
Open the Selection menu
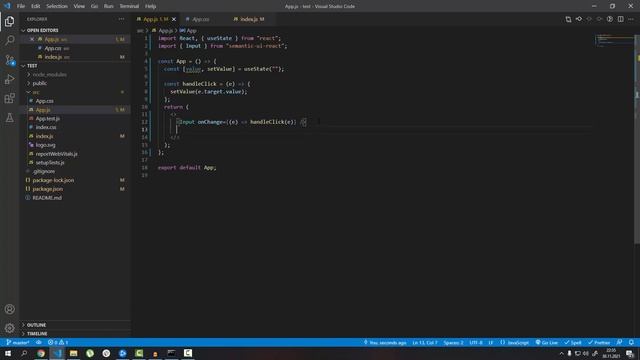(57, 6)
